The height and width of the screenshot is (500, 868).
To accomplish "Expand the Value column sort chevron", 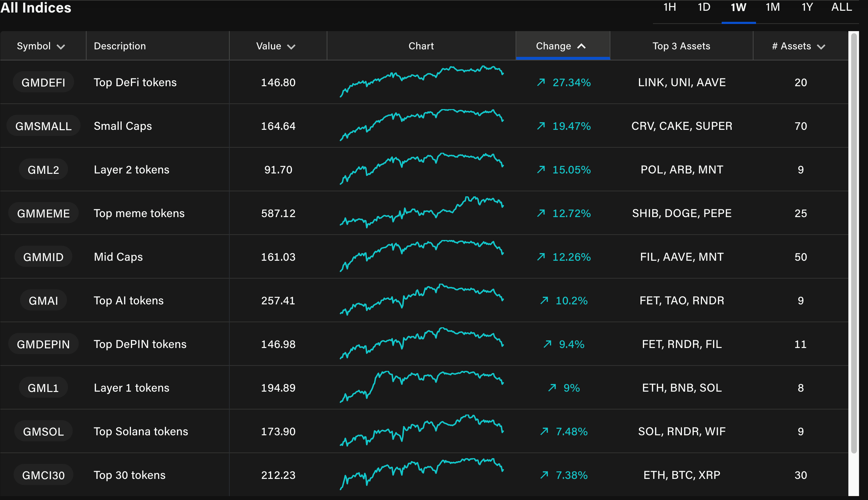I will [291, 47].
